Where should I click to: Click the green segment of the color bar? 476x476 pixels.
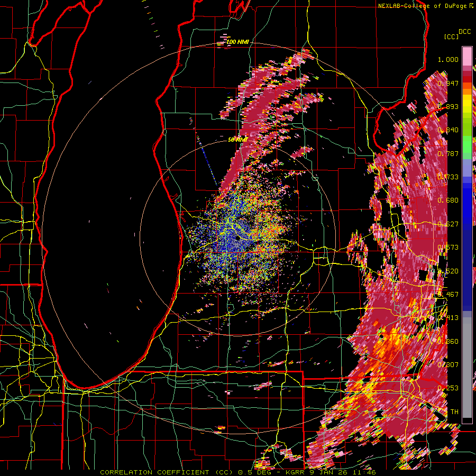pyautogui.click(x=467, y=147)
